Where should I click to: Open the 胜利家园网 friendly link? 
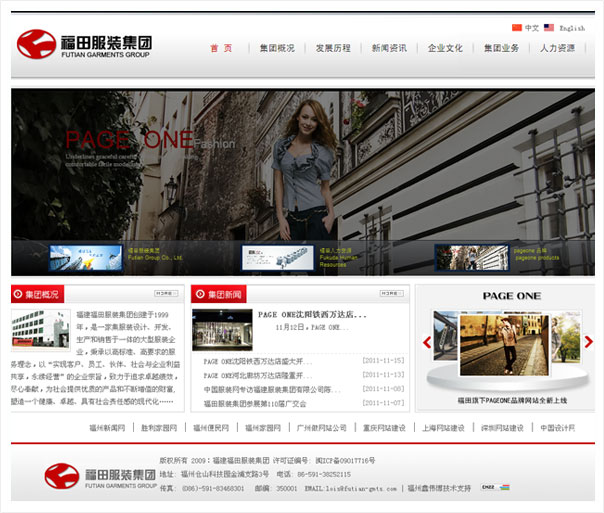(159, 428)
